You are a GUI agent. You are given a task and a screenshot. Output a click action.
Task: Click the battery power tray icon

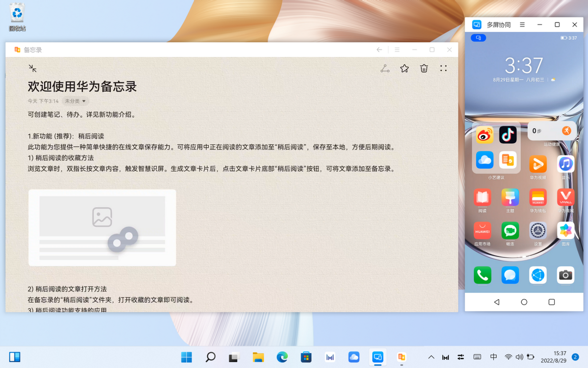coord(530,357)
